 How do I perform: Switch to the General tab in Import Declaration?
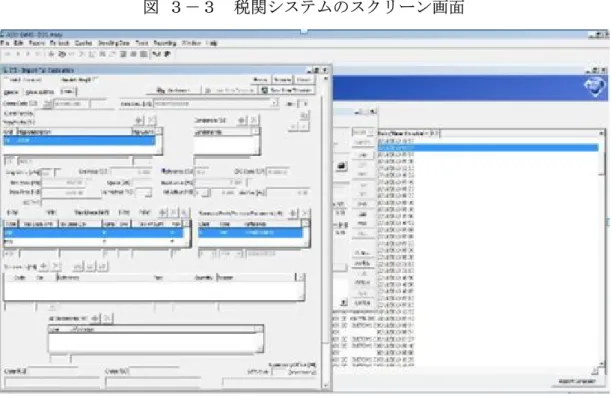(11, 92)
